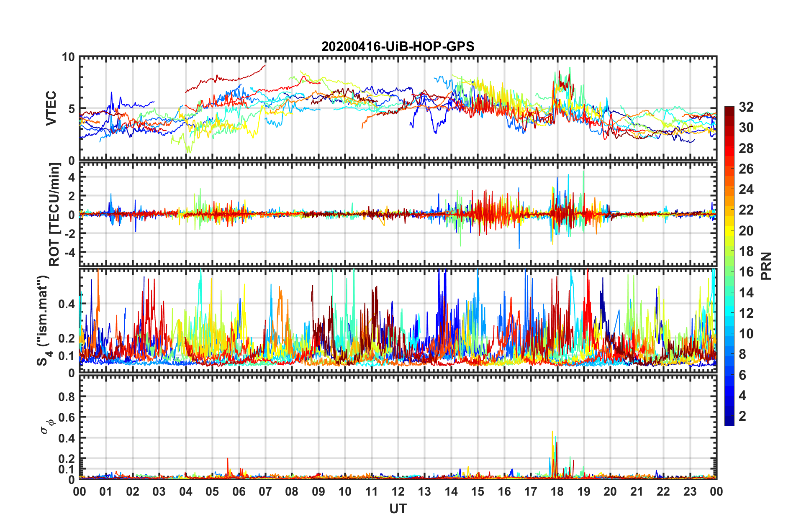Screen dimensions: 796x532
Task: Click the "8" label on the PRN colorbar
Action: coord(742,354)
